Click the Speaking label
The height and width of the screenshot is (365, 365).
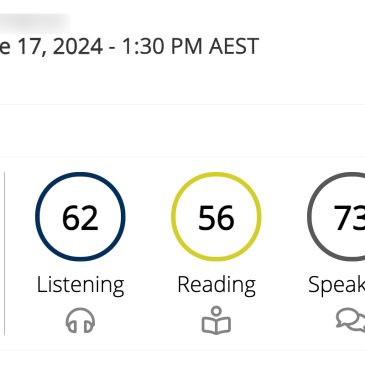pyautogui.click(x=337, y=285)
